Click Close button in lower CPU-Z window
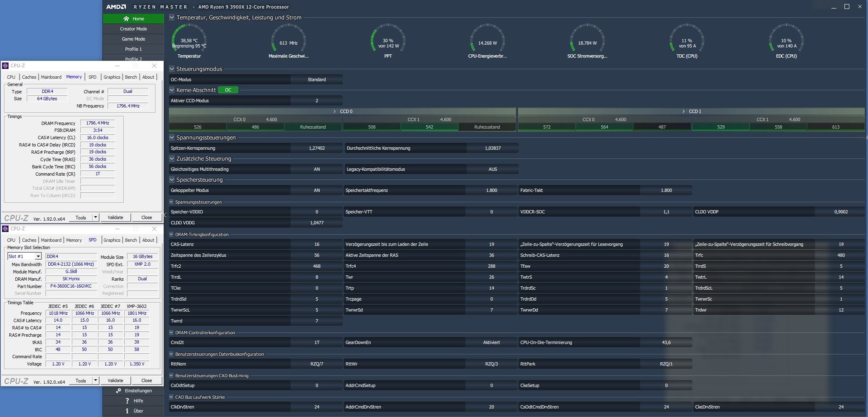868x417 pixels. pyautogui.click(x=147, y=380)
